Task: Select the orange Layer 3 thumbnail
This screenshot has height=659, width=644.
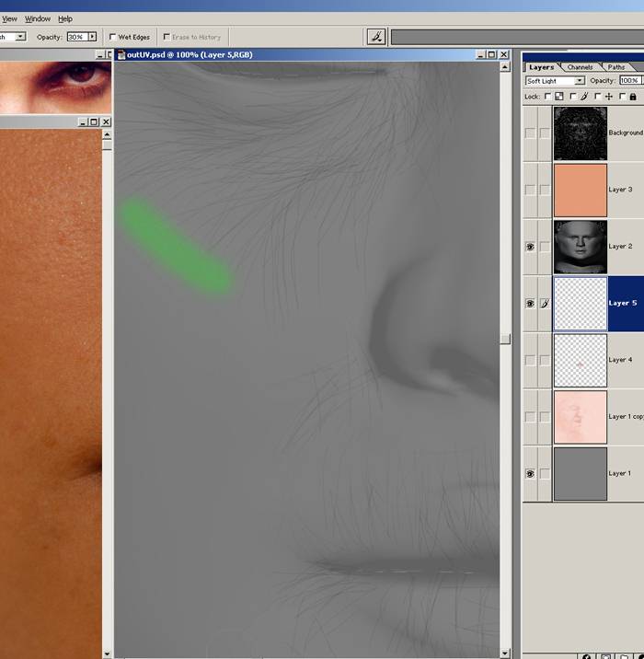Action: click(x=580, y=190)
